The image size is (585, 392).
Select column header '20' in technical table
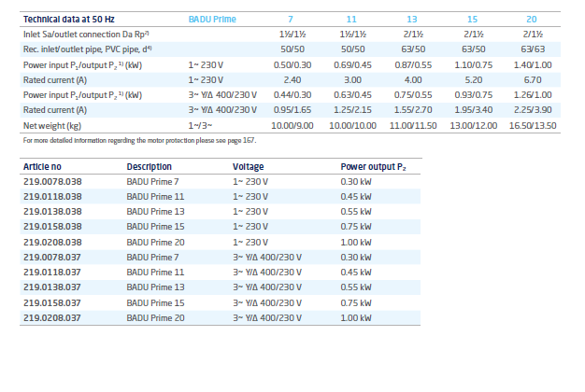pos(532,20)
